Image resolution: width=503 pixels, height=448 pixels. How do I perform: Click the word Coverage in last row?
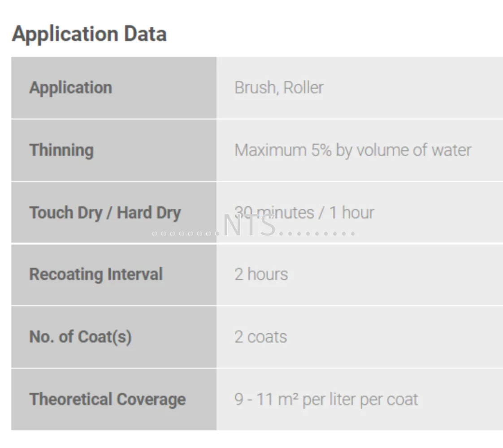(151, 399)
